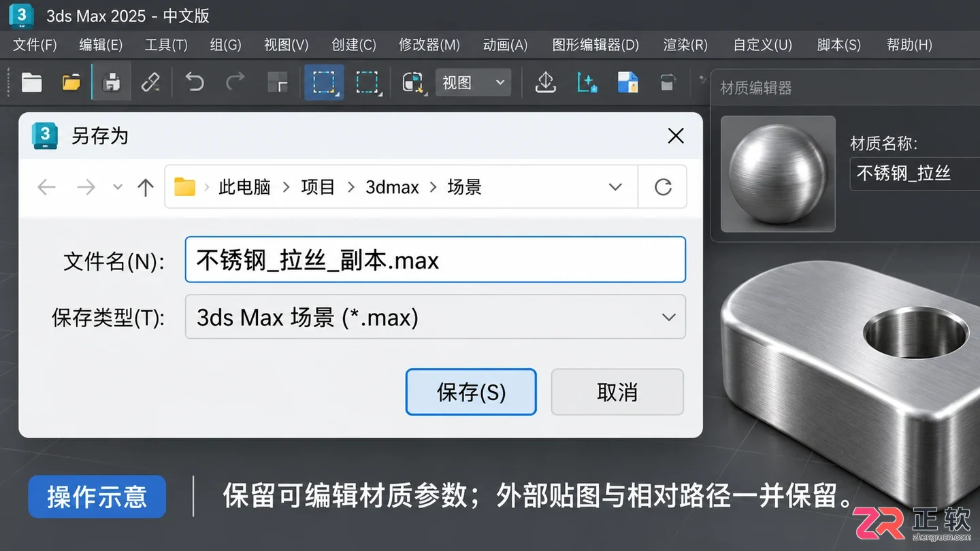Open the 编辑(E) menu

coord(101,45)
